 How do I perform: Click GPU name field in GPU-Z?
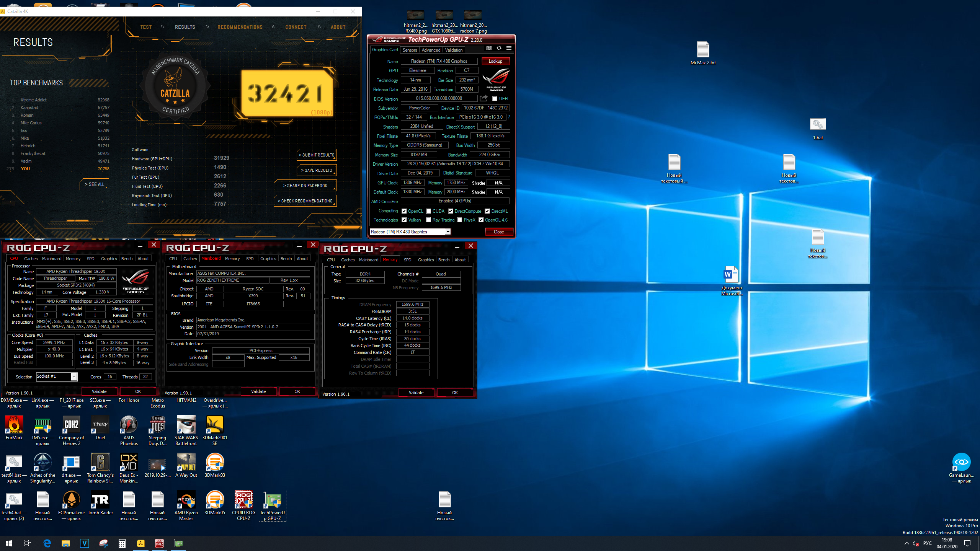439,61
